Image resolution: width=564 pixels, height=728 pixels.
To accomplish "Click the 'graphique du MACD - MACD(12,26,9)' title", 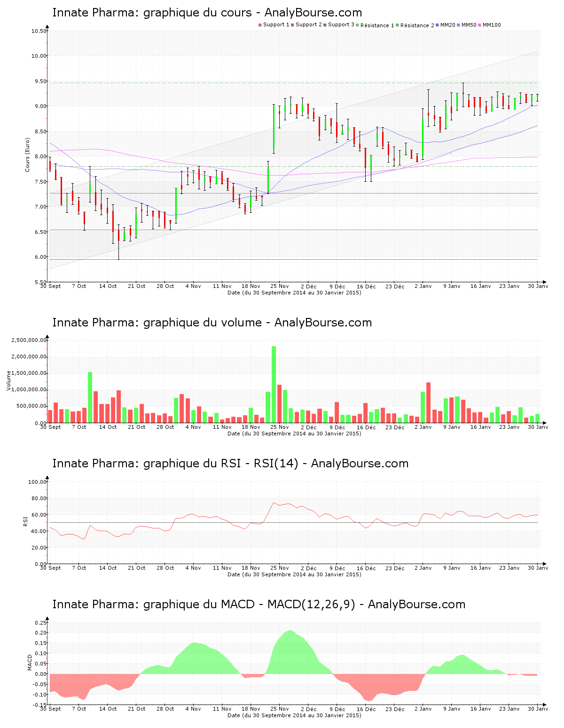I will coord(259,604).
